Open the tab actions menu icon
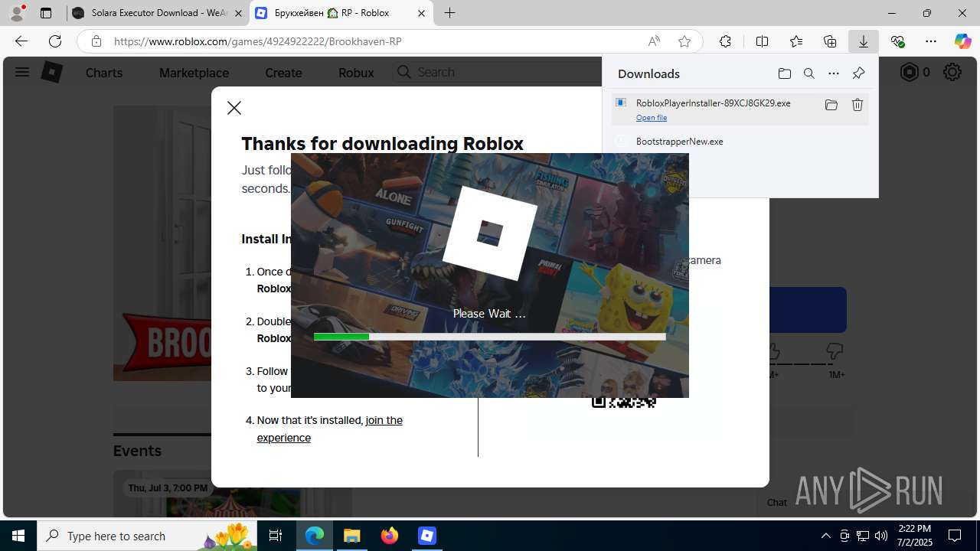The image size is (980, 551). tap(46, 13)
